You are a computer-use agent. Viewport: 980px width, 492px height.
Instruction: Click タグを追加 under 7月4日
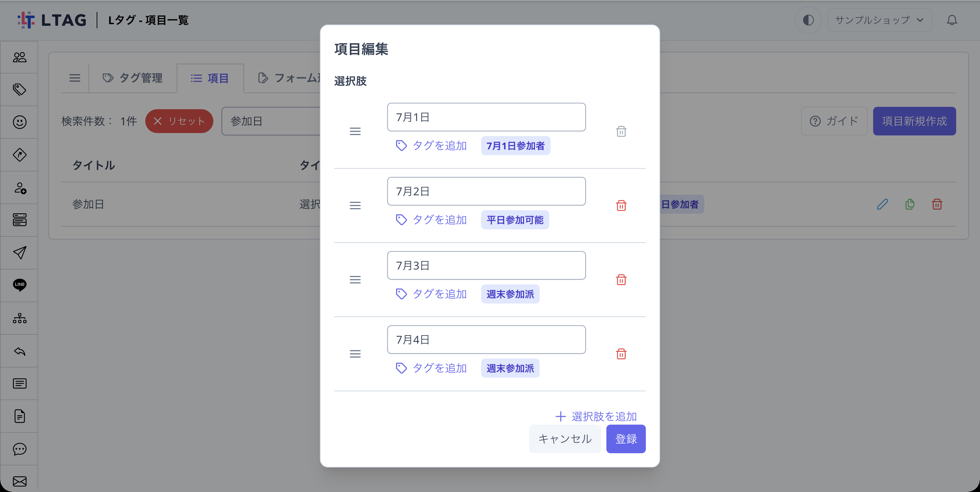coord(431,368)
